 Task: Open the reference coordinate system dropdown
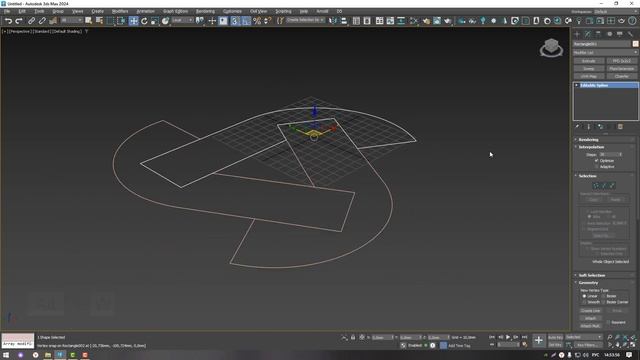tap(182, 20)
